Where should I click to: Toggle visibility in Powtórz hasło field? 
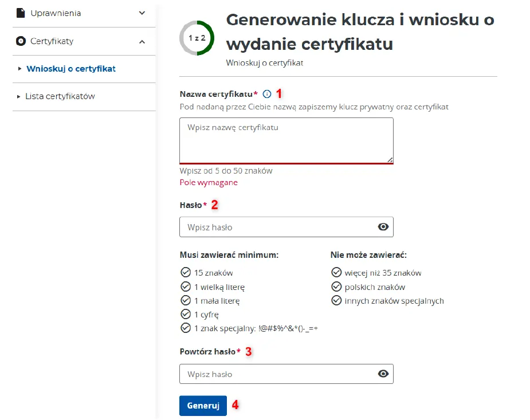point(383,374)
